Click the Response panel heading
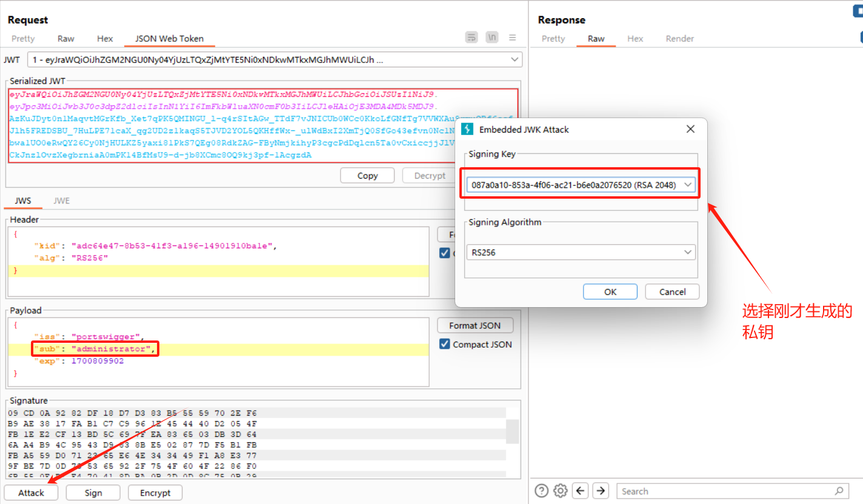 coord(562,20)
